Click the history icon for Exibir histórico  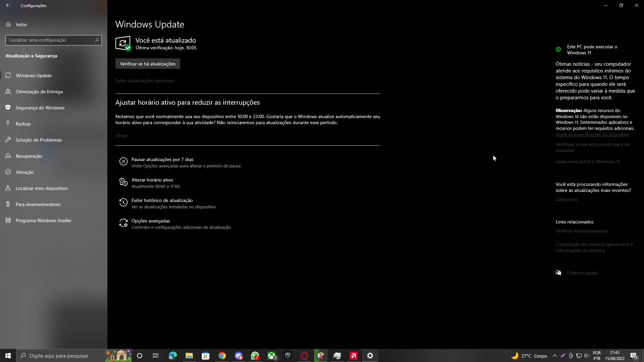[x=123, y=202]
